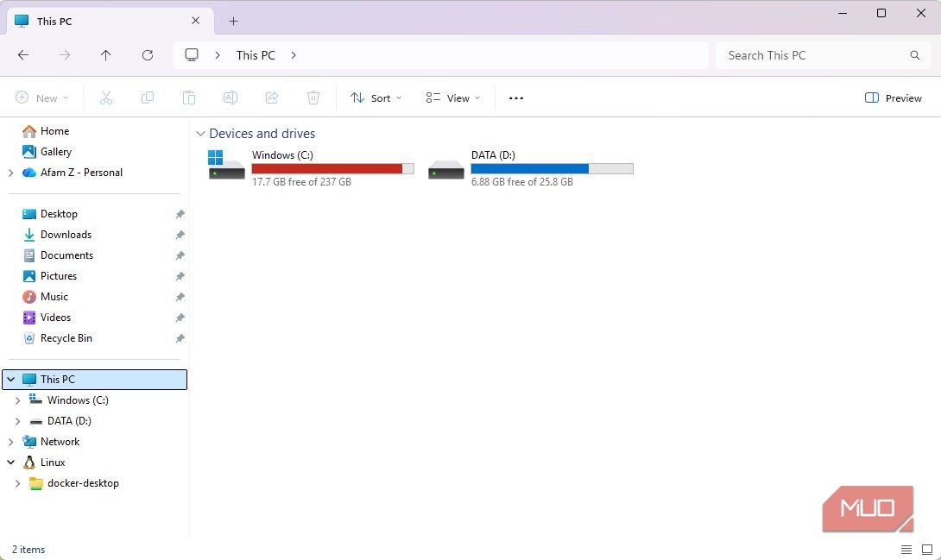Toggle the Preview pane

point(893,98)
